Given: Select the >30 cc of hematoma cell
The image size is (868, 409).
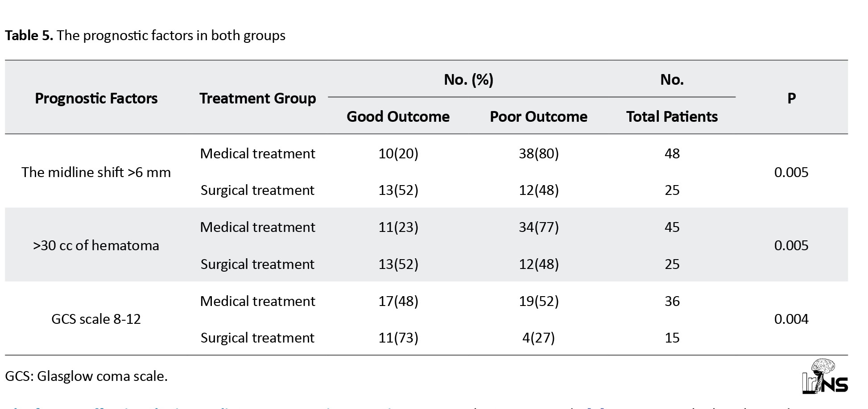Looking at the screenshot, I should pos(96,245).
